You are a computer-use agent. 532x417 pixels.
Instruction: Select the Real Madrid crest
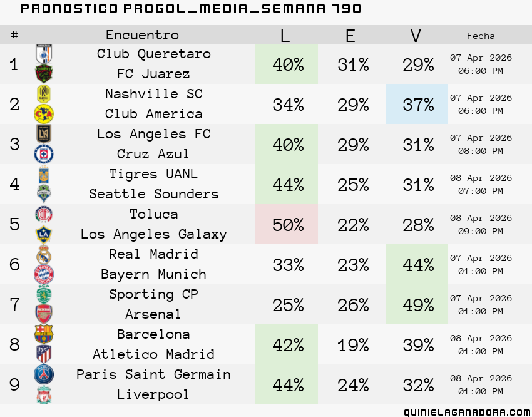pyautogui.click(x=44, y=254)
